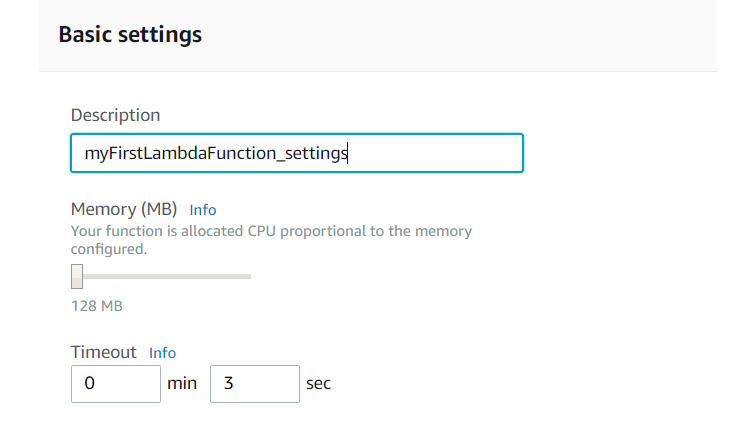Open the Info link beside Memory (MB)
Image resolution: width=756 pixels, height=425 pixels.
point(203,210)
